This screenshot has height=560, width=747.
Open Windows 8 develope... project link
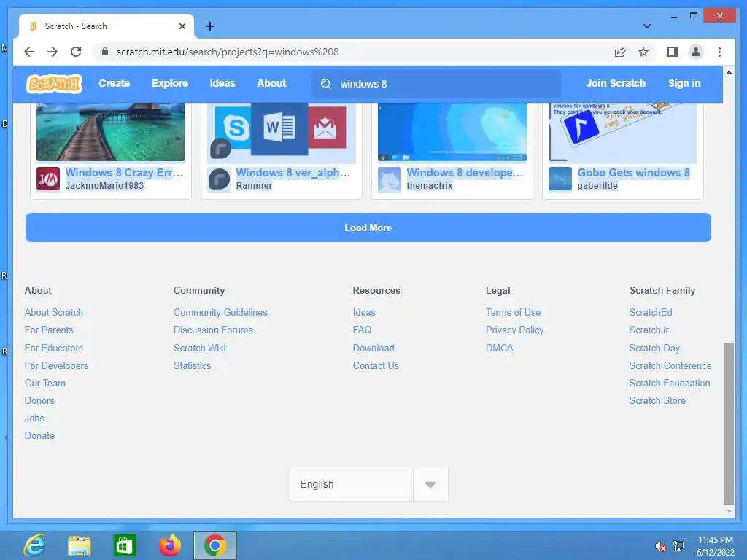coord(465,173)
